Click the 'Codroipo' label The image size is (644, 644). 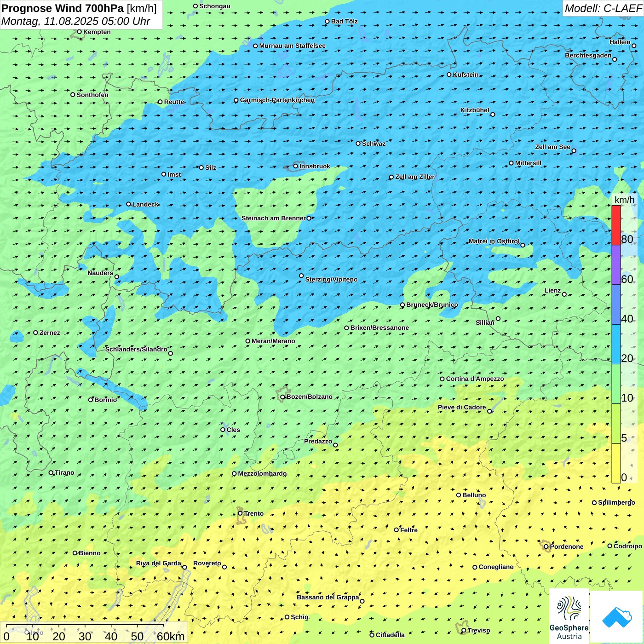tap(628, 546)
